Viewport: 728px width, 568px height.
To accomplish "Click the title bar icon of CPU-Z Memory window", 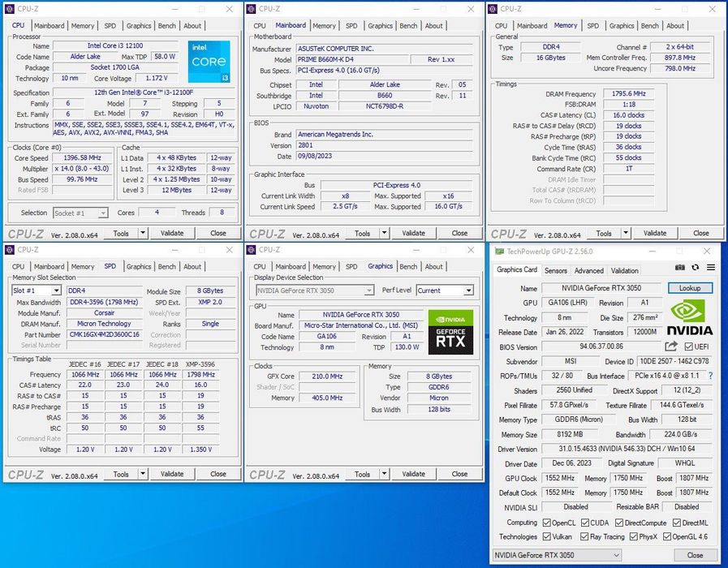I will (x=493, y=9).
